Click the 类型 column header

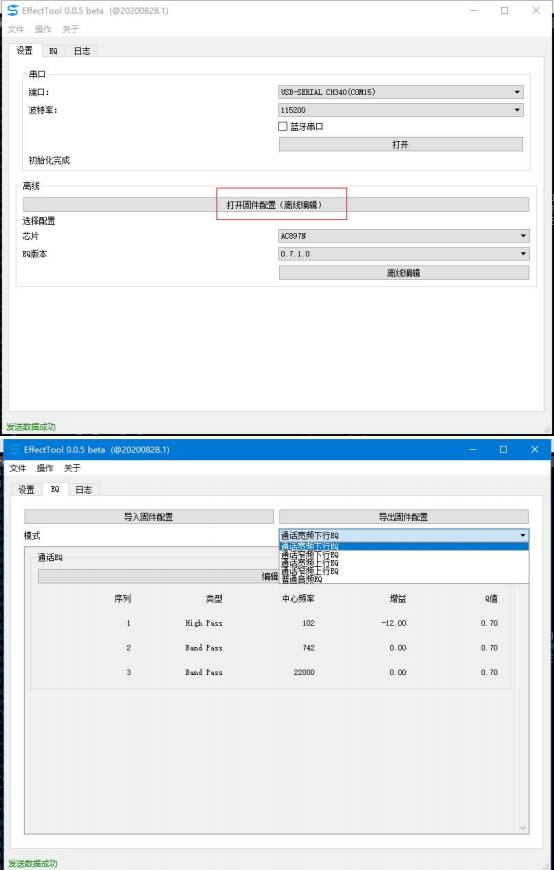(x=214, y=599)
